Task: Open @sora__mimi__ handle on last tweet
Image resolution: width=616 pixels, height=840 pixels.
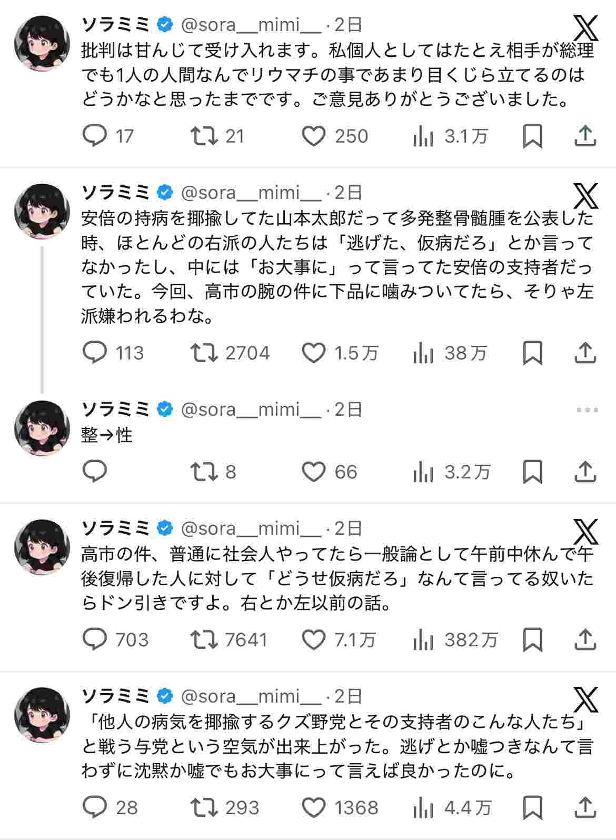Action: (251, 696)
